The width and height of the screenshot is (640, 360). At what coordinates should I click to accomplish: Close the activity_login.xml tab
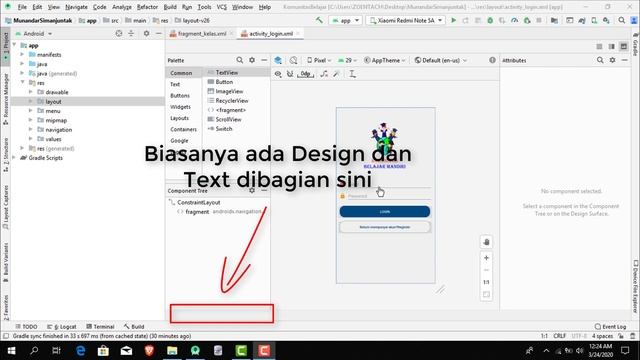pos(298,33)
